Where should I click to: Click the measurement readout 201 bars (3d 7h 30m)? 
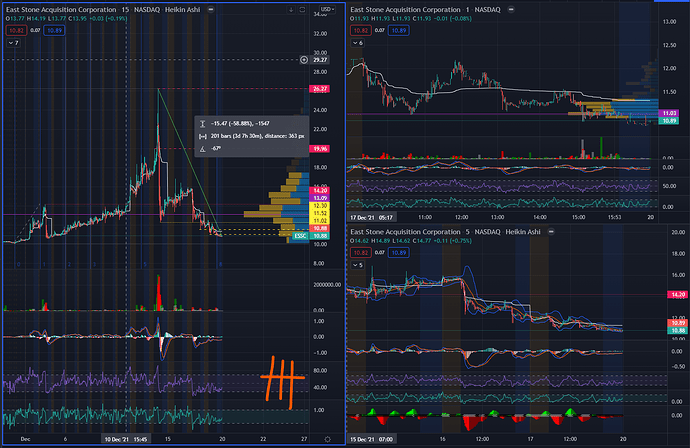click(x=257, y=136)
